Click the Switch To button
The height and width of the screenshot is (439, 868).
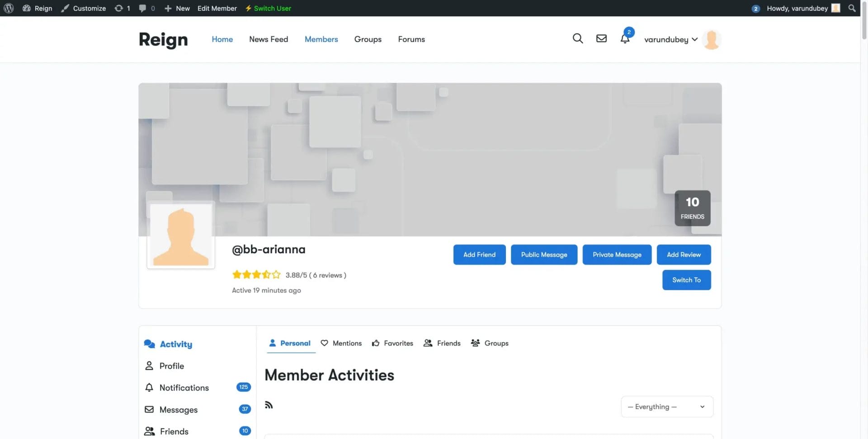click(686, 280)
